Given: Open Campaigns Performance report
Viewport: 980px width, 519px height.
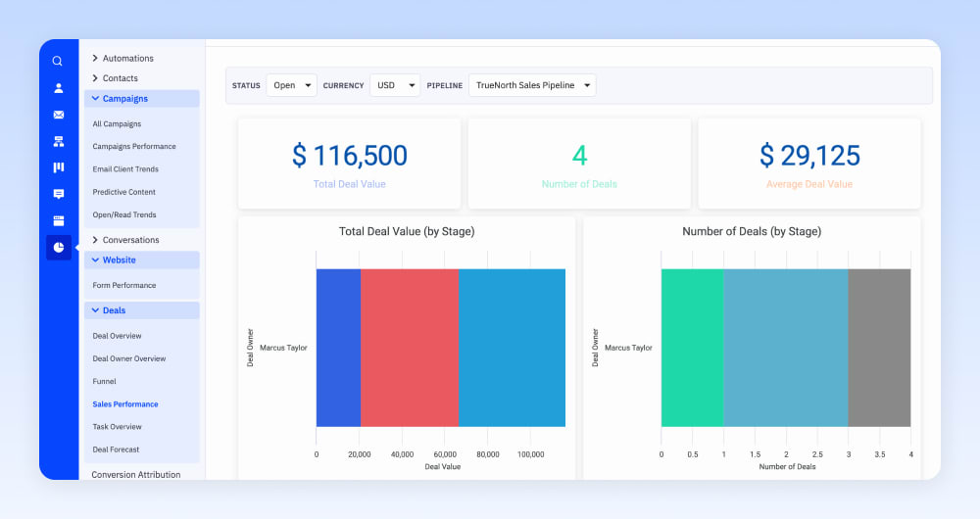Looking at the screenshot, I should coord(133,146).
